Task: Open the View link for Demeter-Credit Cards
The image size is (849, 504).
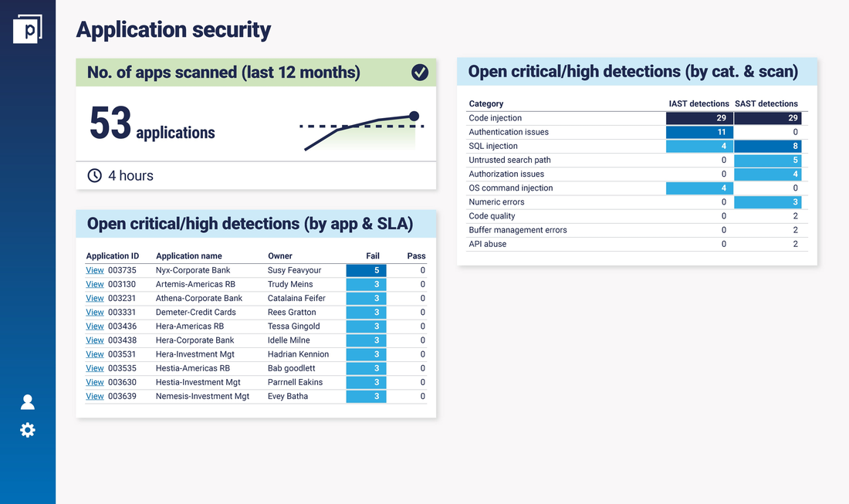Action: [x=94, y=312]
